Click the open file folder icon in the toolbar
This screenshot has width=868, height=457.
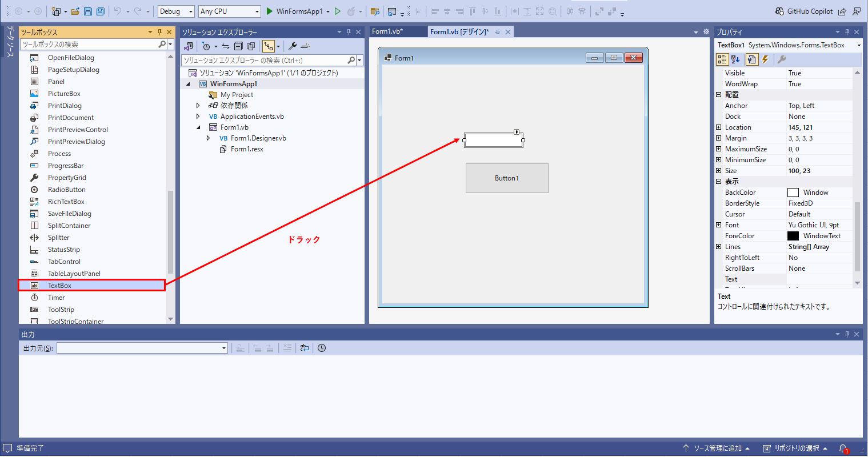point(75,11)
